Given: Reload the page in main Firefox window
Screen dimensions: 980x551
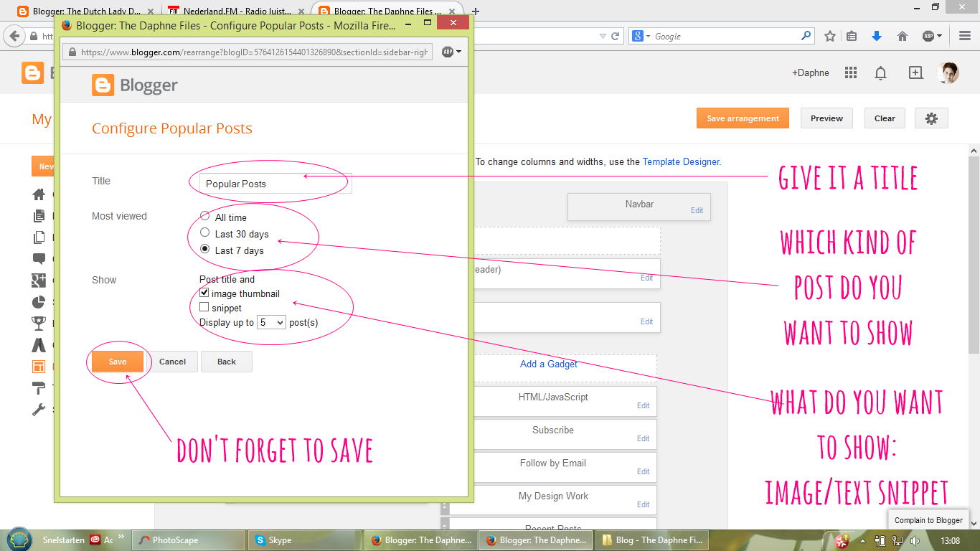Looking at the screenshot, I should tap(615, 36).
